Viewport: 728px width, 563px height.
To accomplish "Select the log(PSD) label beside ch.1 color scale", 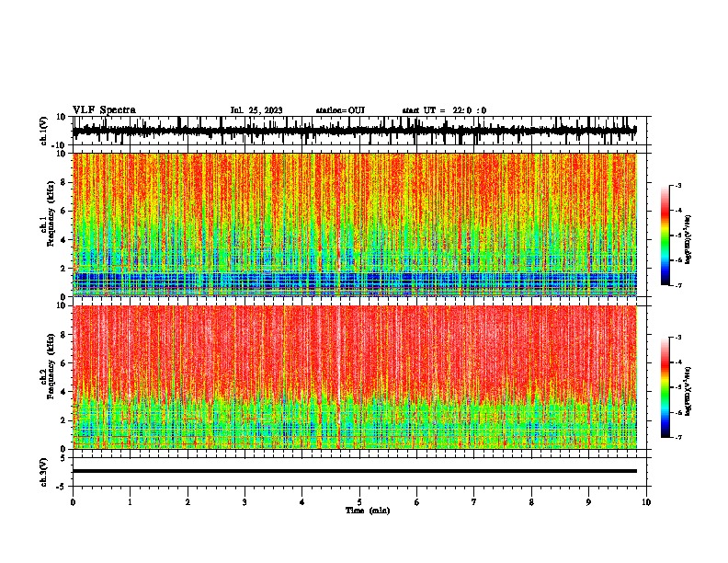I will 688,239.
